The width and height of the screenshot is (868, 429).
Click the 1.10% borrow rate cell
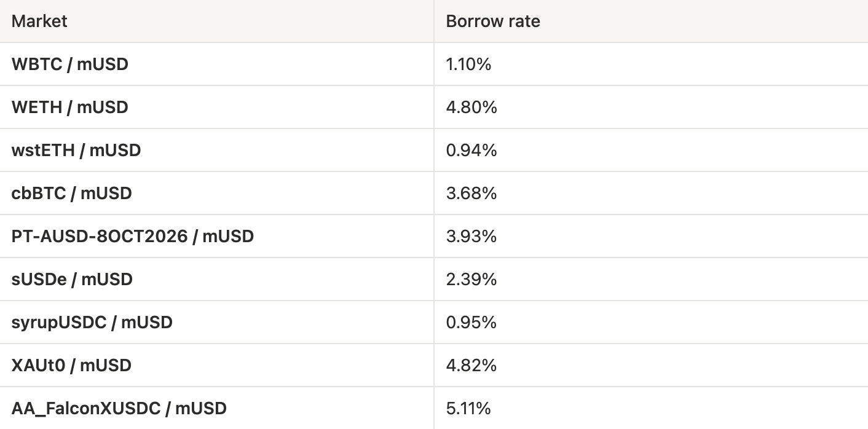click(x=651, y=64)
